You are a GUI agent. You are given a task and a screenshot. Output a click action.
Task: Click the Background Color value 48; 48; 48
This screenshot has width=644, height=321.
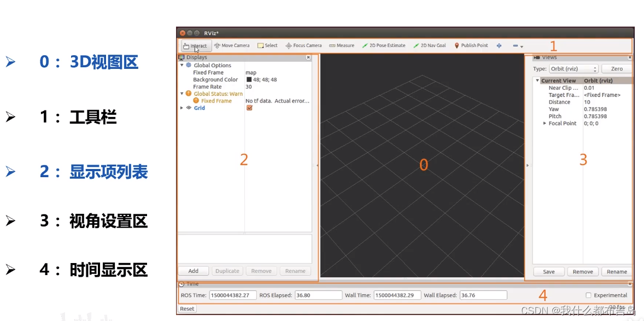(265, 80)
